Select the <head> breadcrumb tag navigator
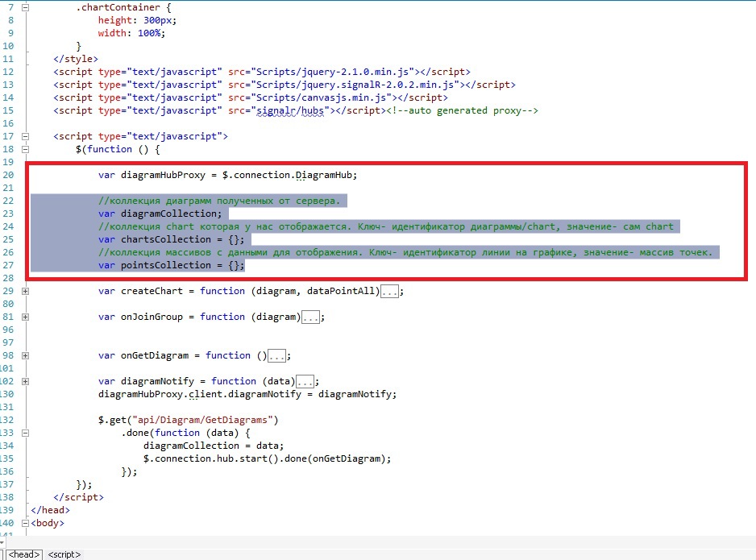The height and width of the screenshot is (560, 756). pos(24,554)
